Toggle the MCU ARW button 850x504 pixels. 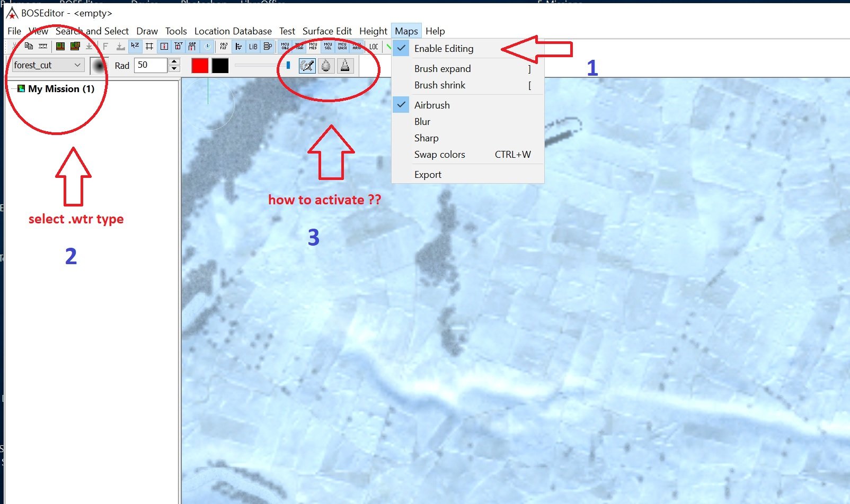tap(357, 47)
